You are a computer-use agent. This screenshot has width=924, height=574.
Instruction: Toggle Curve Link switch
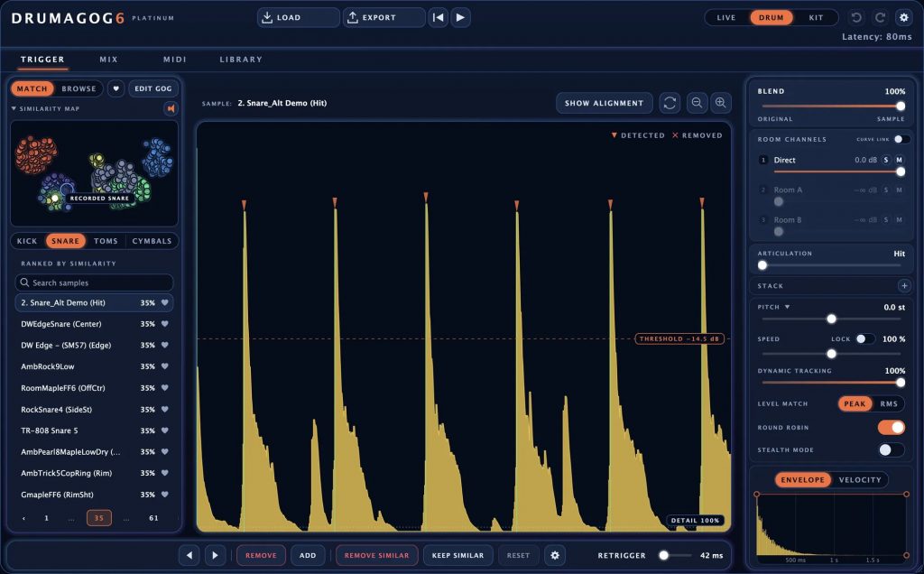tap(901, 139)
